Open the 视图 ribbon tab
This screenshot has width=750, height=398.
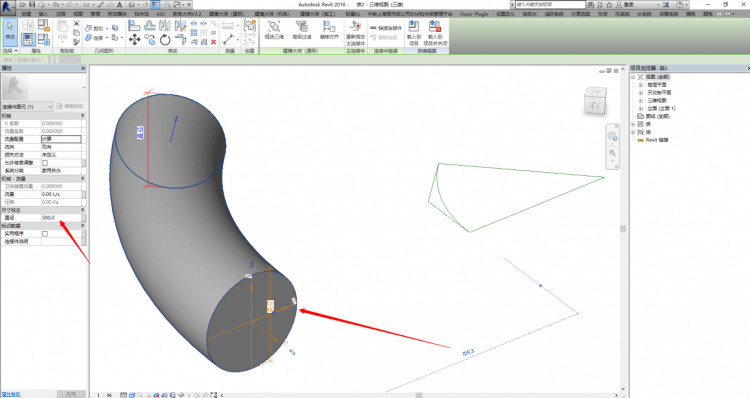[x=78, y=14]
